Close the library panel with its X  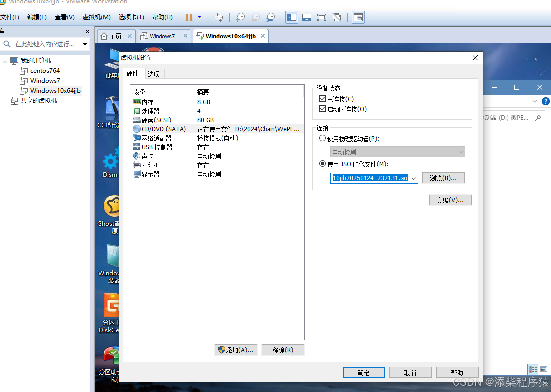(x=87, y=31)
